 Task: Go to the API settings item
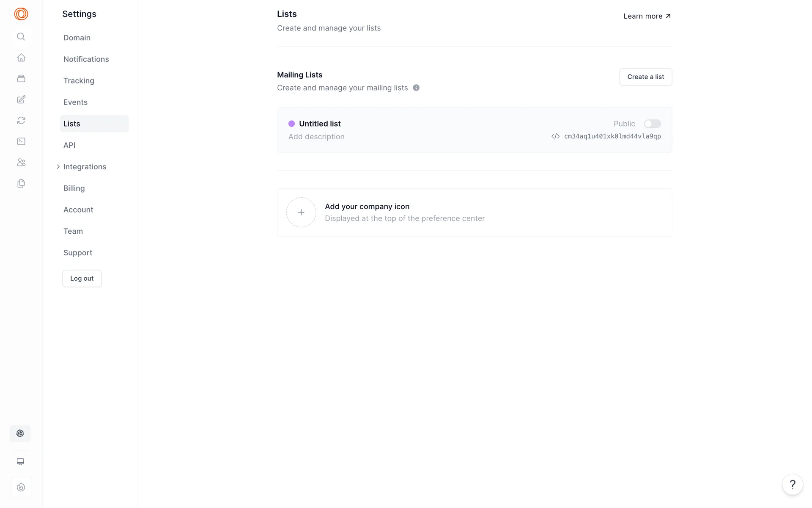[69, 145]
